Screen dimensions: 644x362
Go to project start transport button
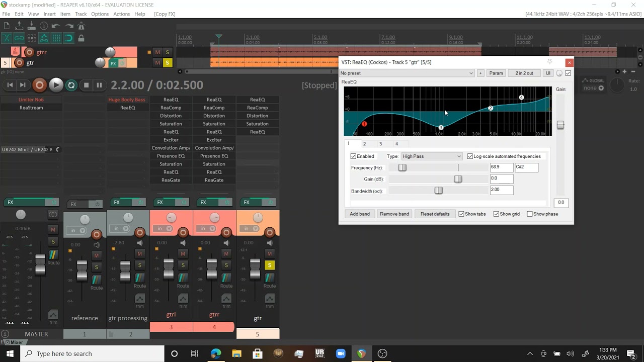10,85
